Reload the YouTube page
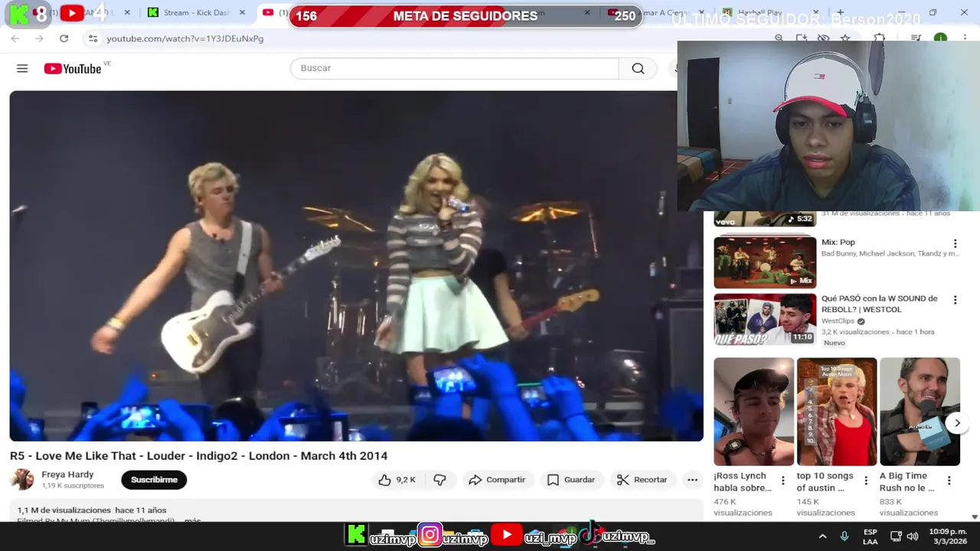 point(64,38)
